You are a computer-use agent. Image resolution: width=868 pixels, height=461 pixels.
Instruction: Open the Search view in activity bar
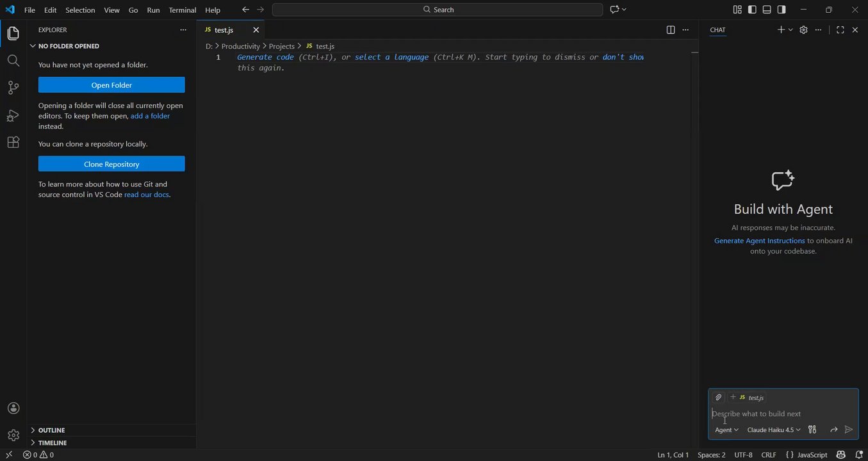[x=13, y=61]
